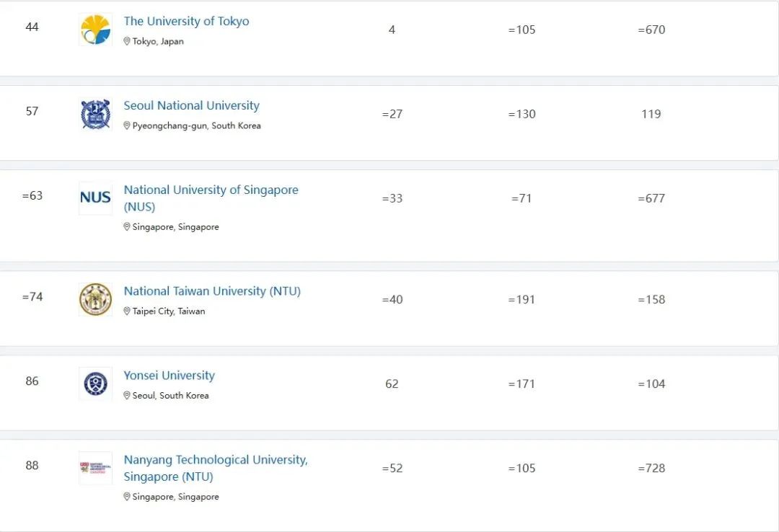Open The University of Tokyo link
The image size is (779, 532).
[186, 21]
